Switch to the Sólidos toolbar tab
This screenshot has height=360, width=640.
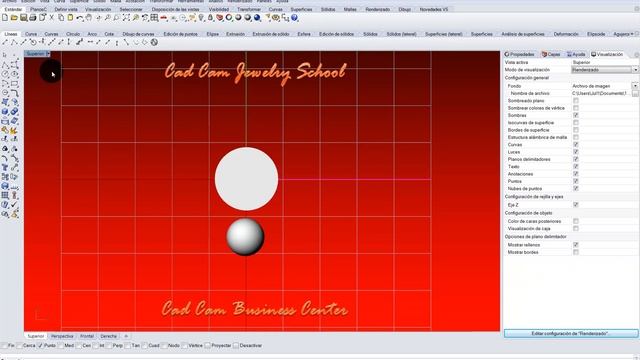[x=370, y=34]
